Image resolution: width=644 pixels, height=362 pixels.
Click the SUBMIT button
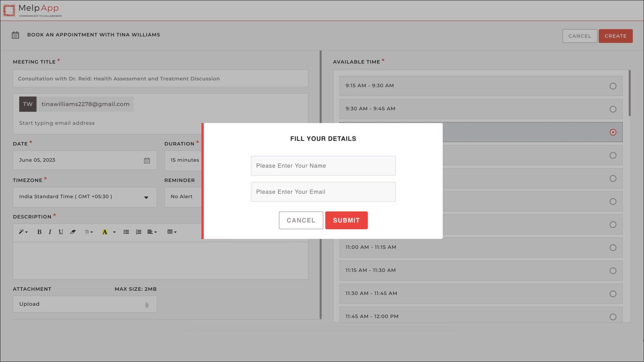tap(346, 220)
